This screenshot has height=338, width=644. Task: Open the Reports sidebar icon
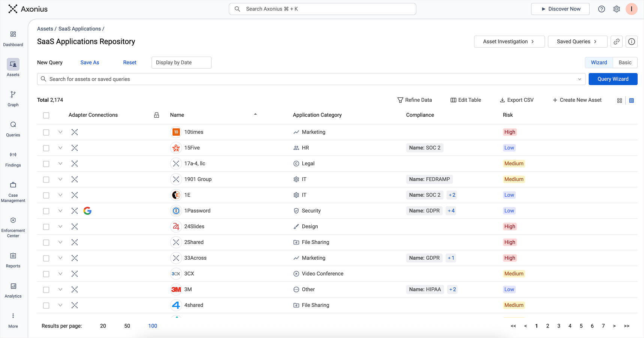[13, 256]
